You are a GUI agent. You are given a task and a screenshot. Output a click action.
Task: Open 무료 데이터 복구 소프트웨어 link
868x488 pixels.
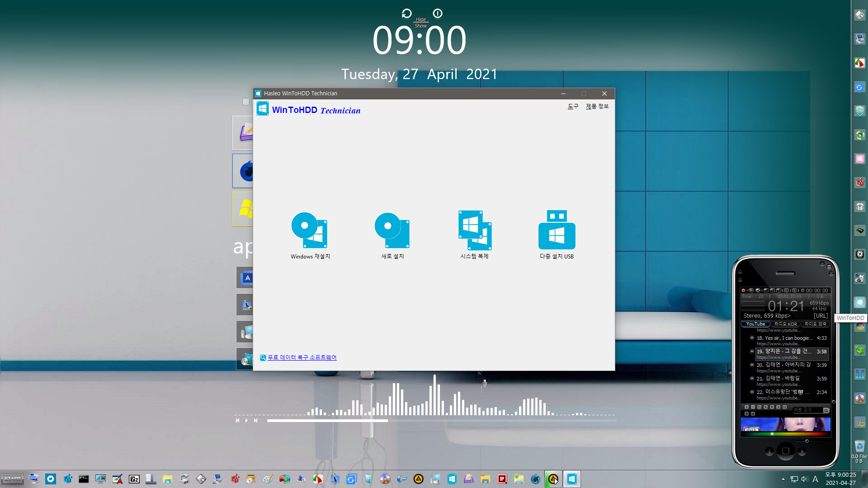(302, 357)
